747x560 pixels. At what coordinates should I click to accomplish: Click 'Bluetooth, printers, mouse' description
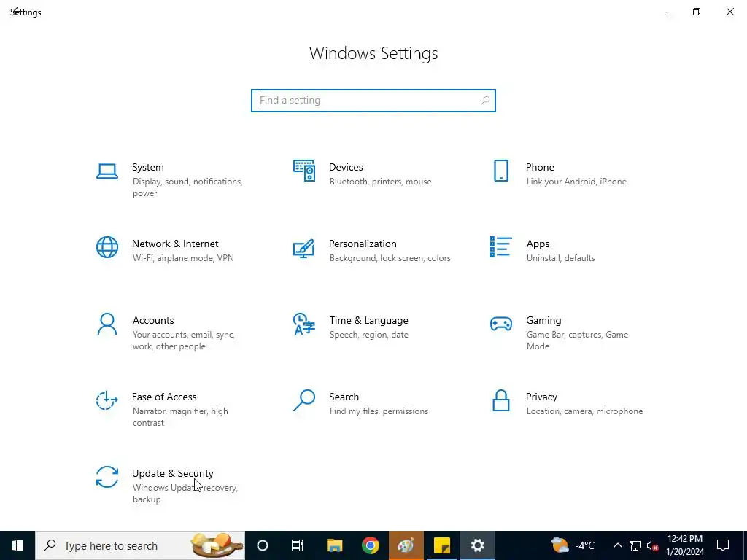click(380, 182)
